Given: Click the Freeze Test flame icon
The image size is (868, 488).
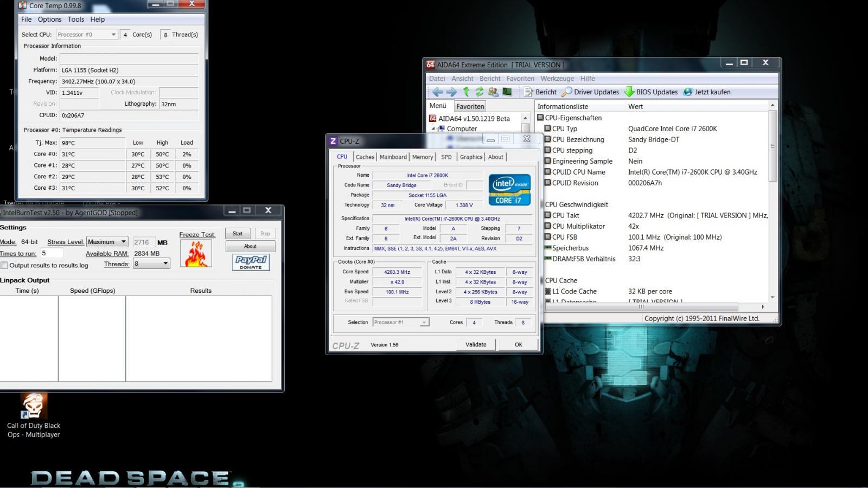Looking at the screenshot, I should coord(196,254).
